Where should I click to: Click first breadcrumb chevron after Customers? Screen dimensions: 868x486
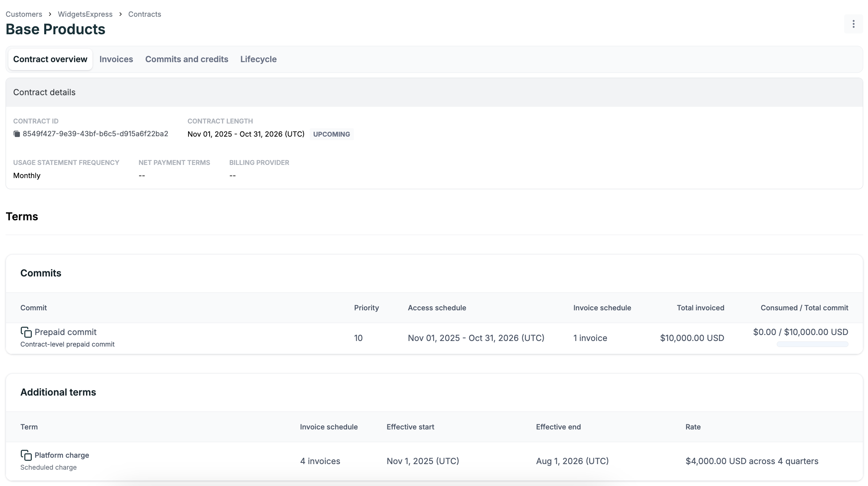click(50, 14)
